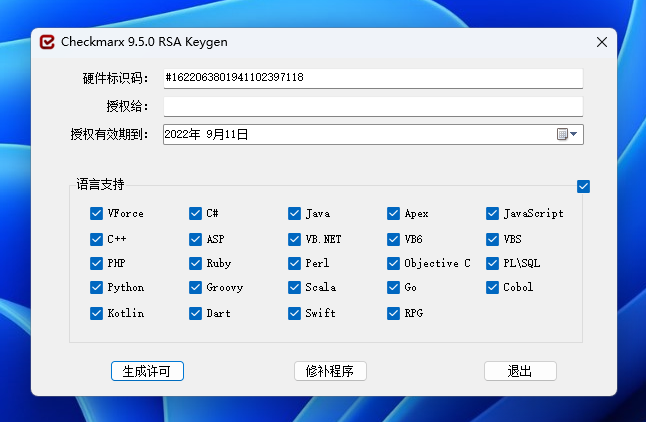Viewport: 646px width, 422px height.
Task: Focus the empty 授权给 text field
Action: 373,106
